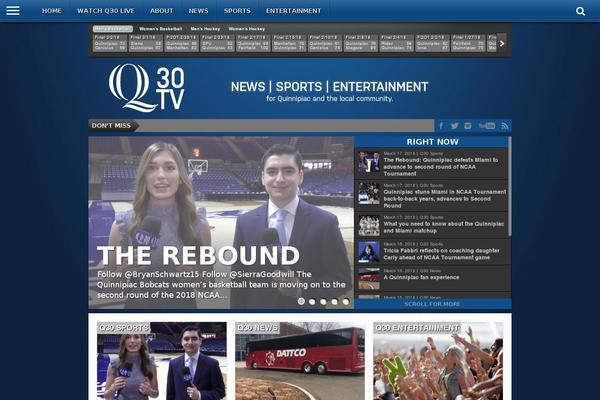The image size is (600, 400).
Task: Click thumbnail beside 'A Quinnipiac fan experience'
Action: coord(369,279)
